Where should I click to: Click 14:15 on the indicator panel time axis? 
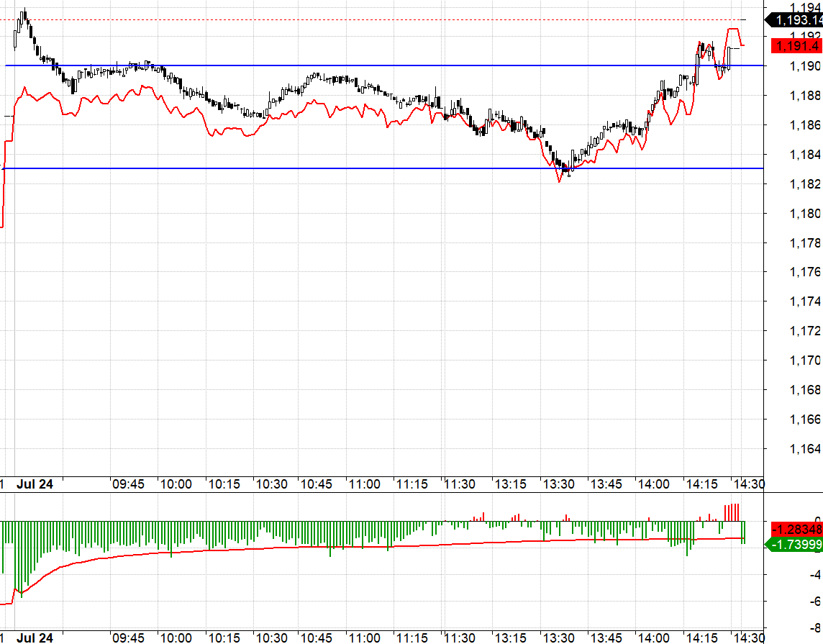pyautogui.click(x=701, y=638)
